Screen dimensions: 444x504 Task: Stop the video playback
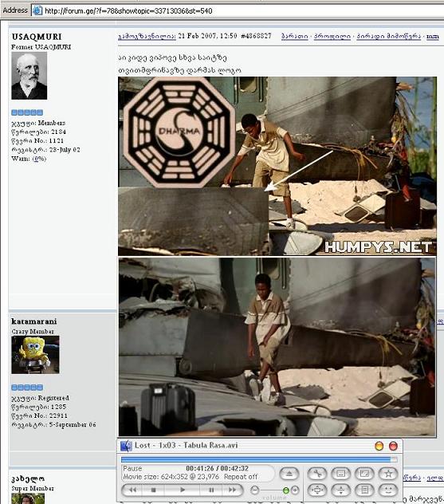[153, 490]
